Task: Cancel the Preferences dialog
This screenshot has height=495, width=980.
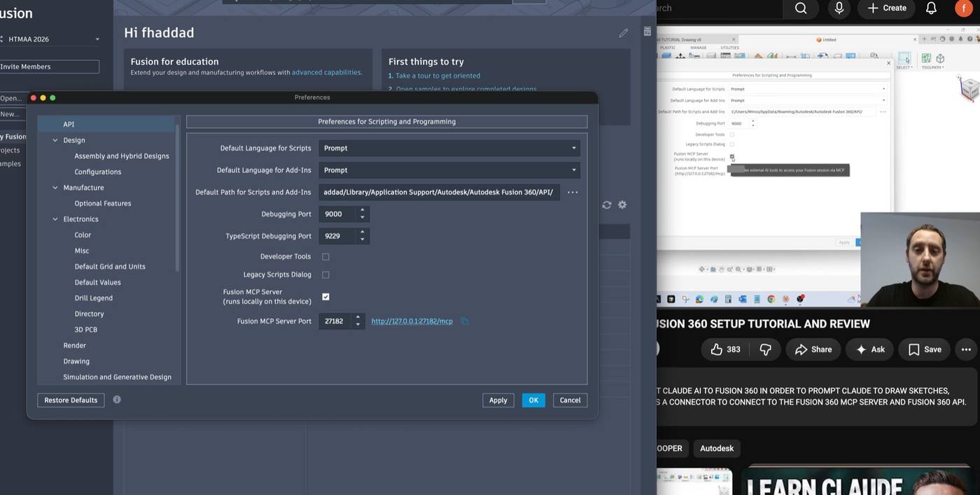Action: [x=570, y=400]
